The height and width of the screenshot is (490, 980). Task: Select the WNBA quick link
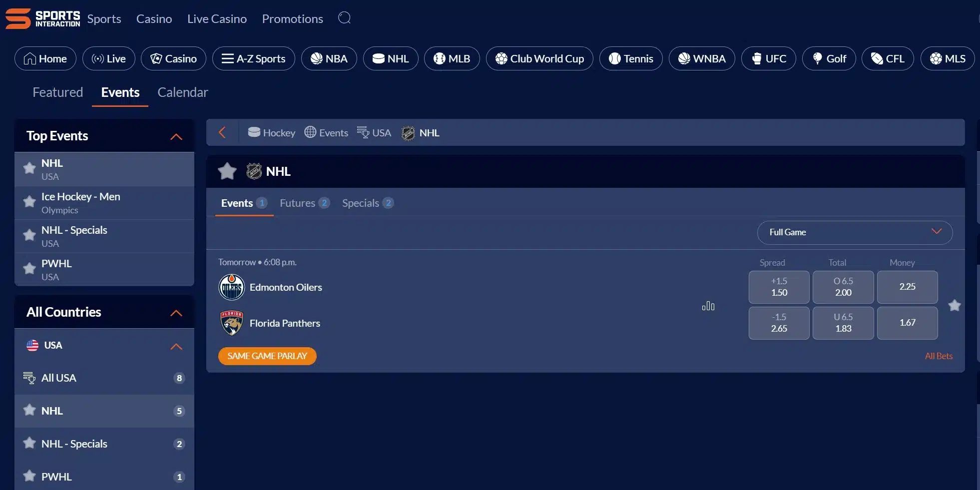click(x=702, y=58)
